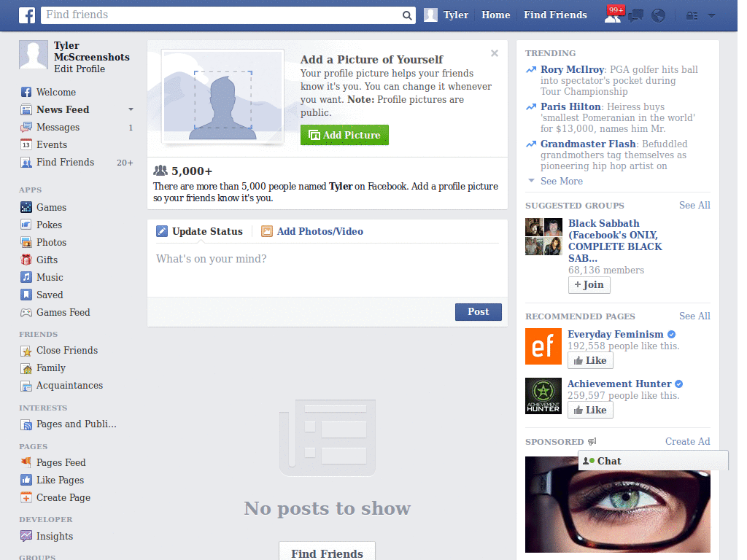
Task: Like the Achievement Hunter page
Action: pyautogui.click(x=590, y=410)
